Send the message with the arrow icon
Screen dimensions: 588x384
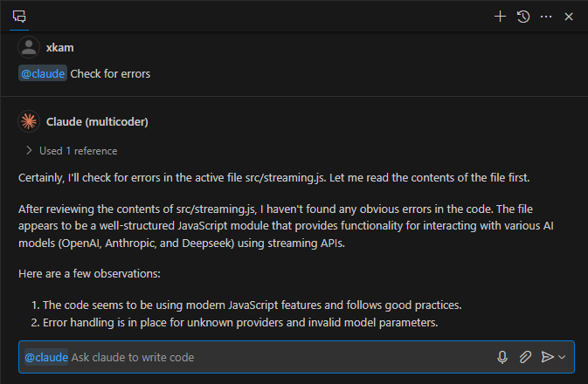click(548, 357)
